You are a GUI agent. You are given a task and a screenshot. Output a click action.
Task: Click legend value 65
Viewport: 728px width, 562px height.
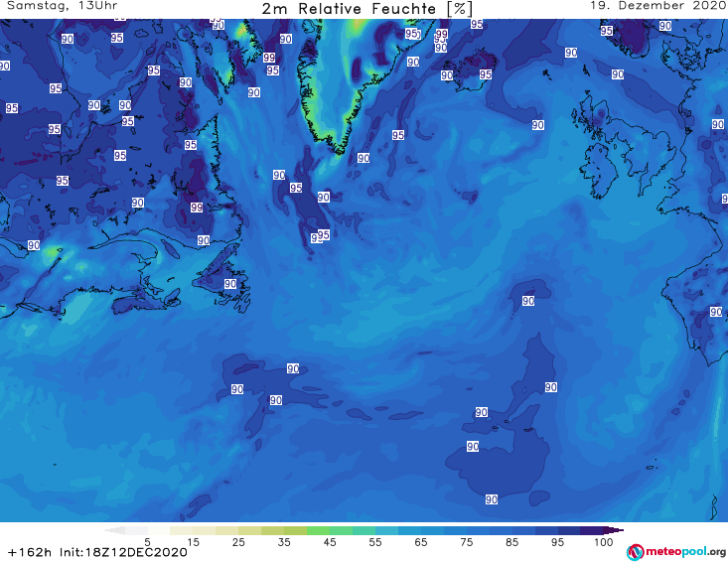click(421, 542)
